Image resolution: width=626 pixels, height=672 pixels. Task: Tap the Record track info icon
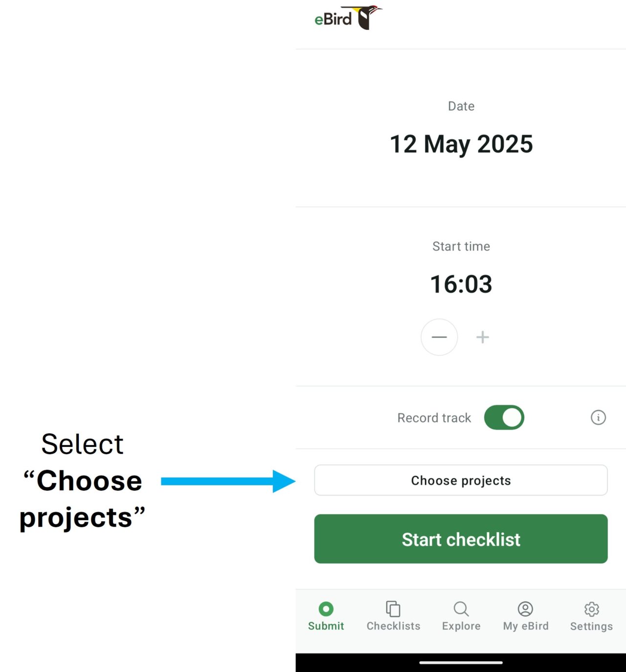pos(598,417)
